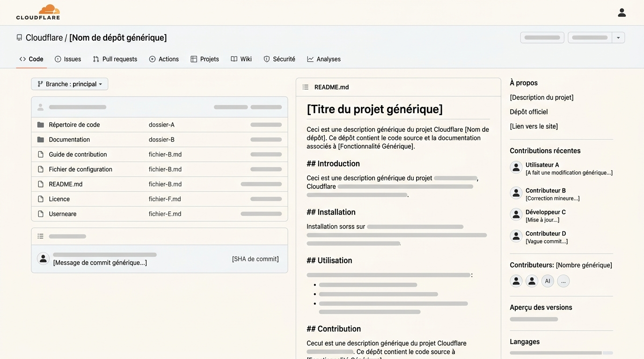Open the Licence file
This screenshot has height=359, width=644.
click(59, 199)
